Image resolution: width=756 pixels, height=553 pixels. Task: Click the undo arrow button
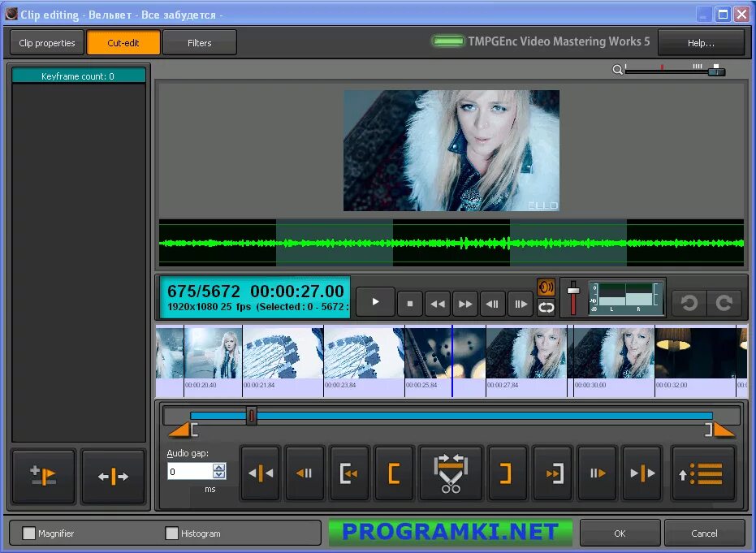[689, 303]
